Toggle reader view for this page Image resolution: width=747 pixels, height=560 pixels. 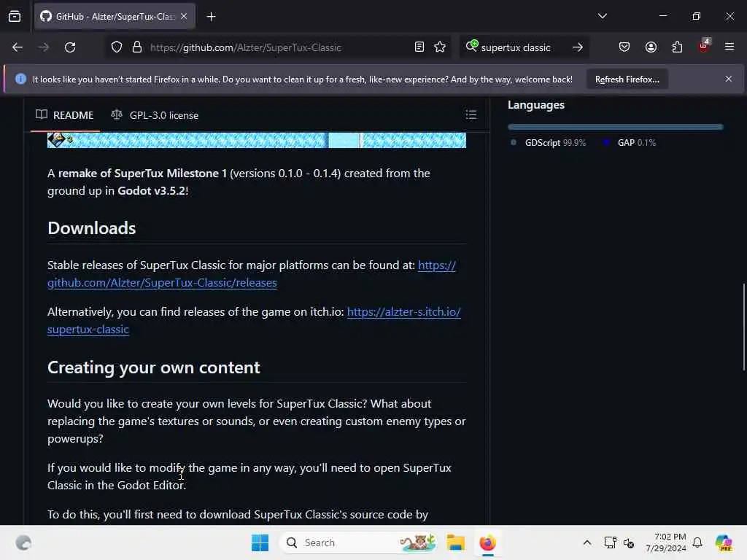[x=419, y=47]
